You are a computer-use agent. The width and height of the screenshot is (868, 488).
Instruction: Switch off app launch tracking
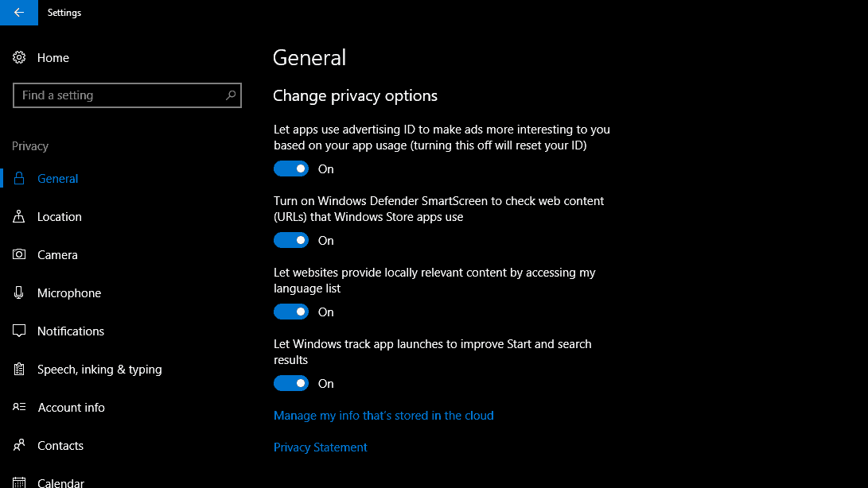click(x=291, y=384)
